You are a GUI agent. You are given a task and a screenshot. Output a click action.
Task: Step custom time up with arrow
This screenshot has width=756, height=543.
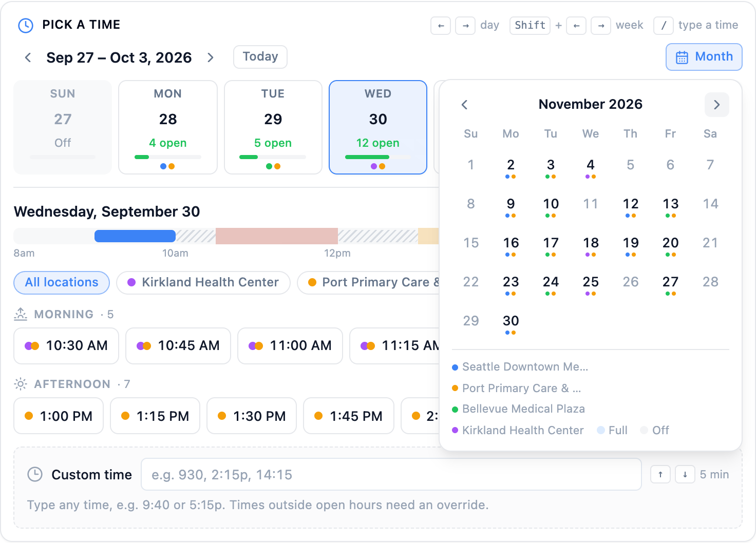(660, 475)
